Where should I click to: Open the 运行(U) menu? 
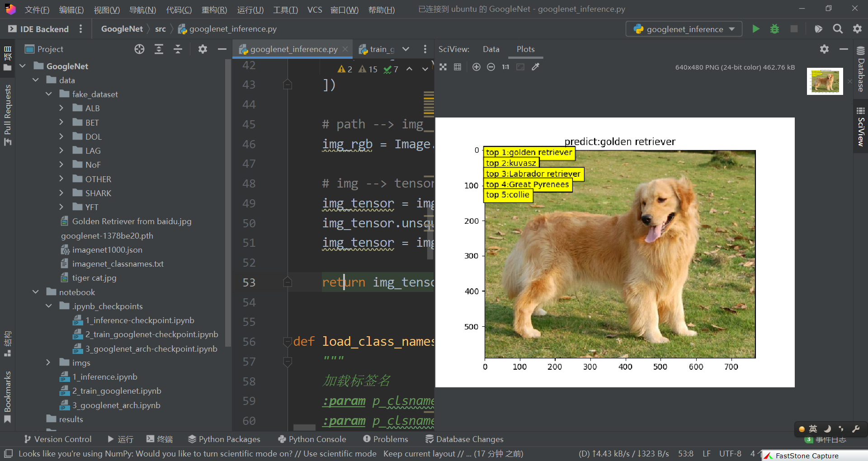coord(250,9)
